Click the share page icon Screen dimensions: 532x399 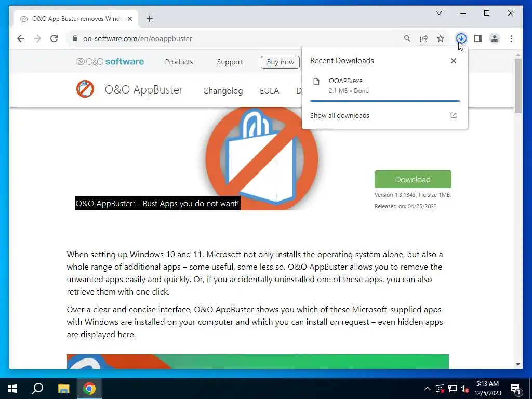[x=424, y=38]
